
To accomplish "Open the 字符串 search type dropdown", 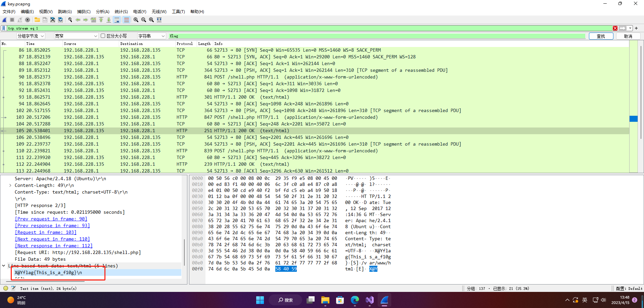I will pyautogui.click(x=152, y=36).
